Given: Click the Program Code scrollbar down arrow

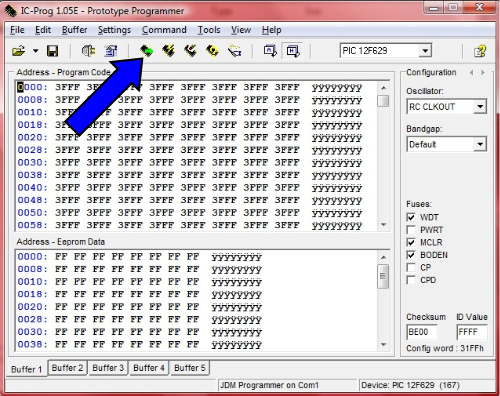Looking at the screenshot, I should [x=383, y=225].
